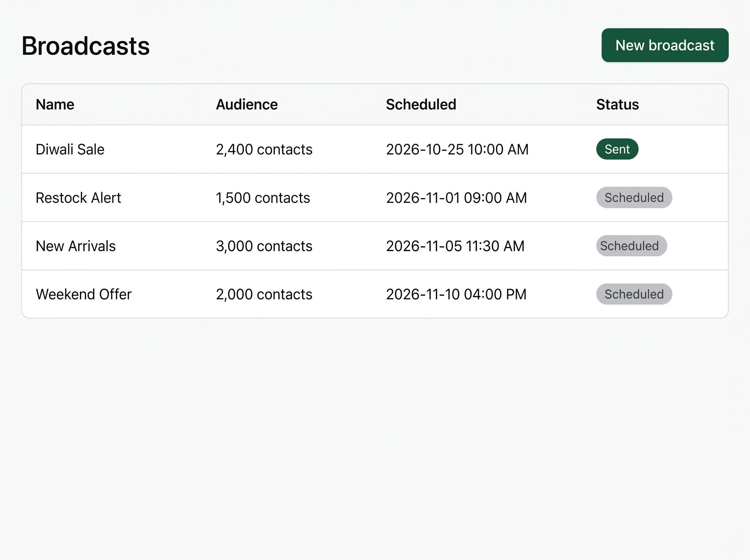Click the Sent status badge for Diwali Sale
The width and height of the screenshot is (750, 560).
pyautogui.click(x=617, y=149)
